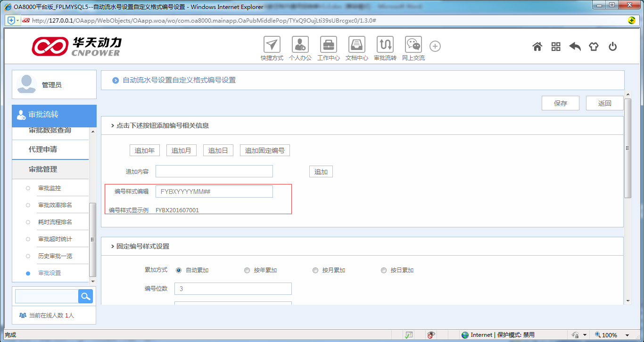This screenshot has width=644, height=342.
Task: Open the 审批数据查询 menu group
Action: [x=50, y=131]
